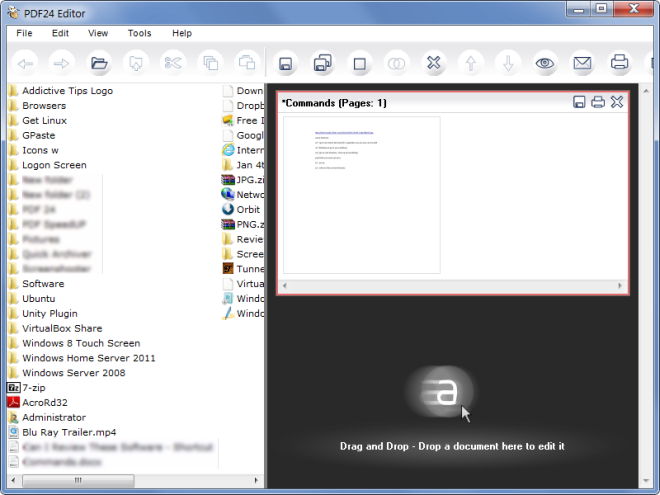Select the Icons w folder
The height and width of the screenshot is (495, 660).
pos(34,150)
